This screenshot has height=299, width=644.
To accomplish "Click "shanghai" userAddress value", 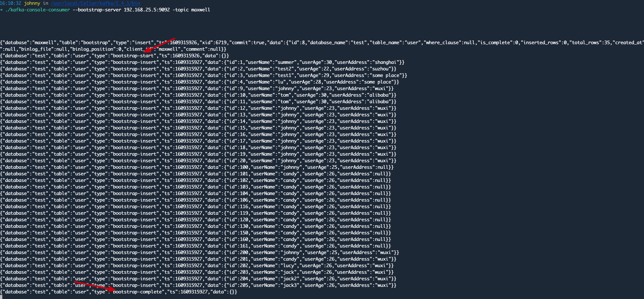I will (x=385, y=62).
